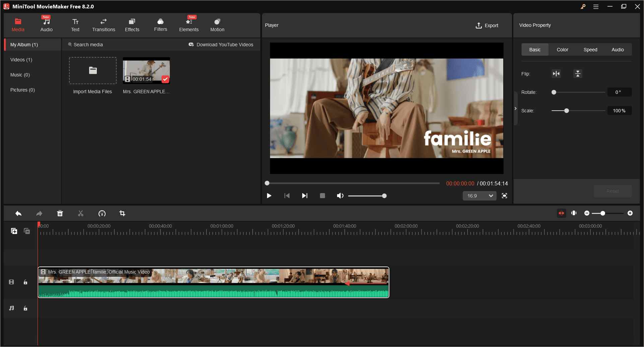Select the Mrs. GREEN APPLE clip on timeline

pos(213,282)
